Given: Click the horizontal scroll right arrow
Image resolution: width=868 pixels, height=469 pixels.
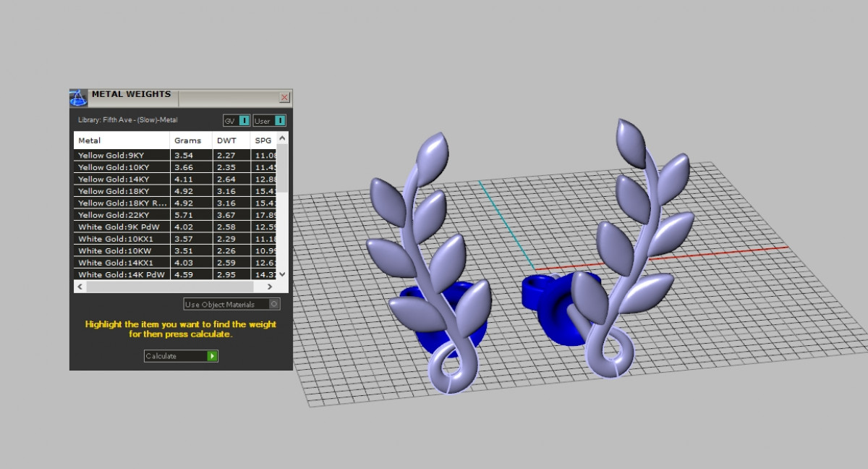Looking at the screenshot, I should [270, 287].
